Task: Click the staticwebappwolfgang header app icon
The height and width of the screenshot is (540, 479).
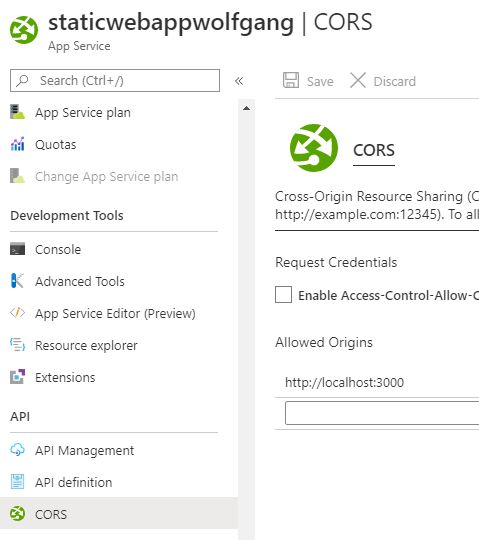Action: point(24,30)
